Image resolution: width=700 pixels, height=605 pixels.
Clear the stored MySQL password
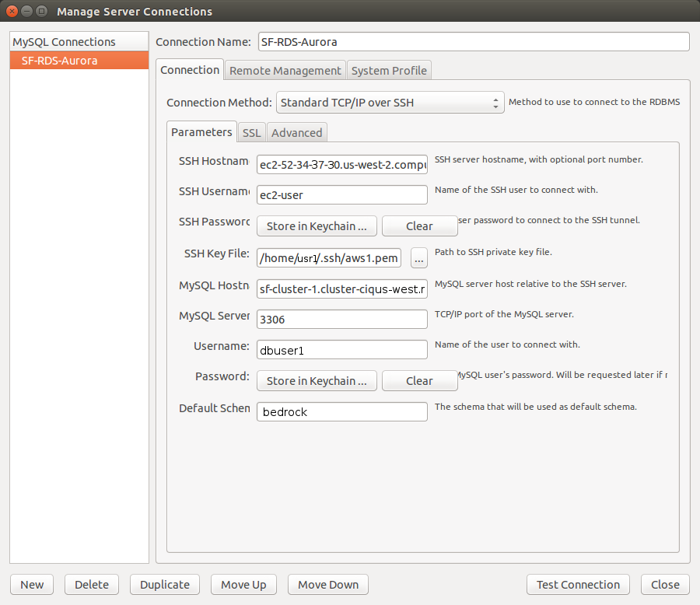tap(419, 381)
